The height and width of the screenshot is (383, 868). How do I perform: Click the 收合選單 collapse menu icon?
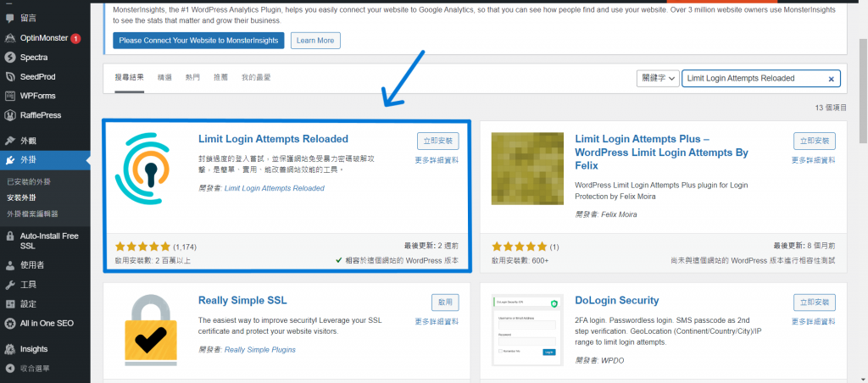click(x=9, y=369)
